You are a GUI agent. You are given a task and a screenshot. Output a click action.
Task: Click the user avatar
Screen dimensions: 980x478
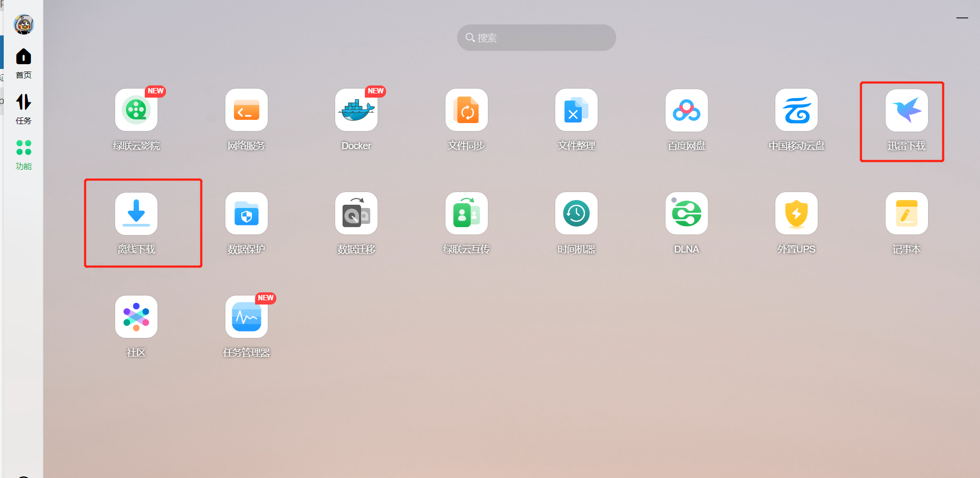(23, 24)
